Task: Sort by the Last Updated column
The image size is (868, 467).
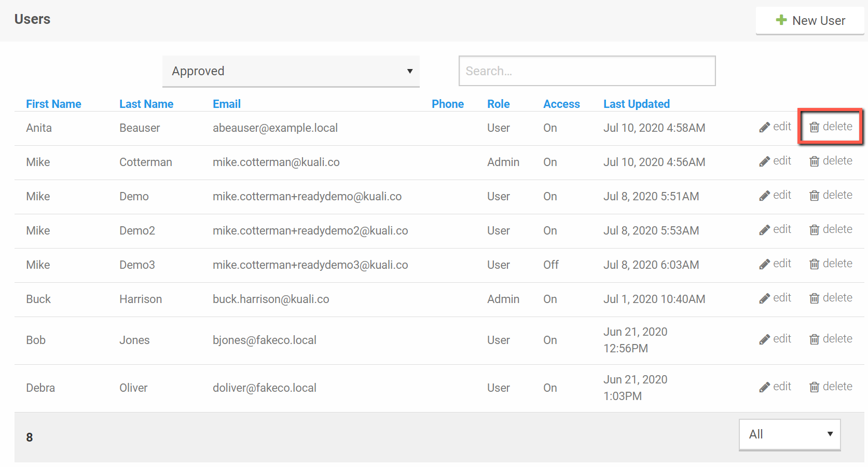Action: tap(636, 104)
